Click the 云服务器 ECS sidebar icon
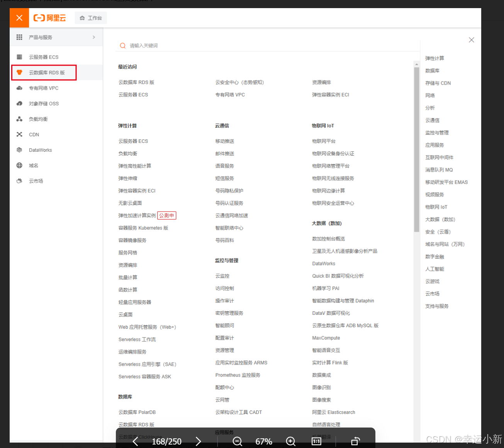Screen dimensions: 504x448 pyautogui.click(x=19, y=57)
